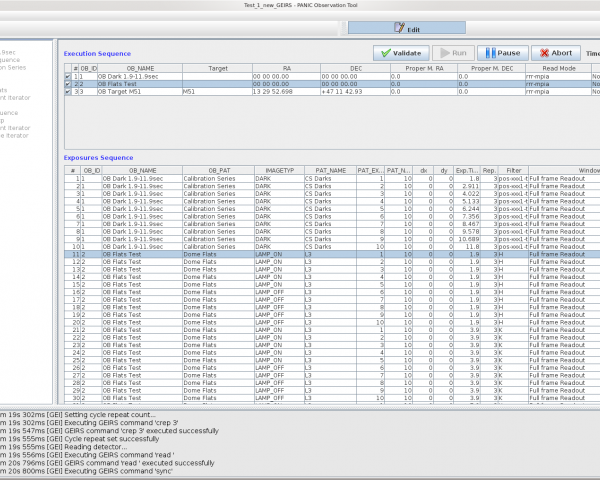Toggle the Edit mode button at top
The width and height of the screenshot is (600, 480).
click(406, 29)
